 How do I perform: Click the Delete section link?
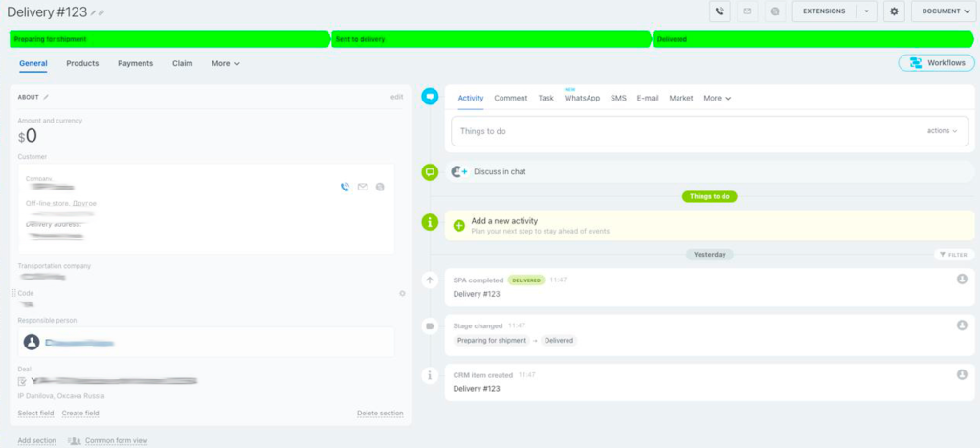(380, 414)
